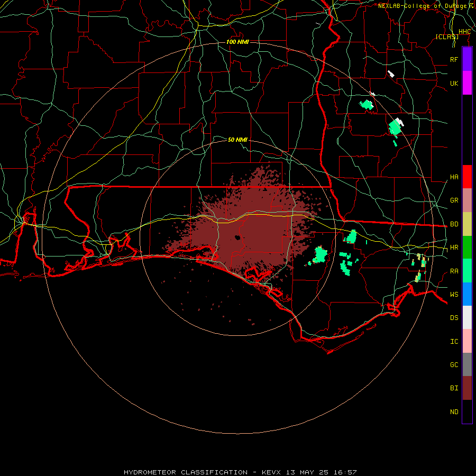Click the RF purple legend swatch

pyautogui.click(x=467, y=59)
